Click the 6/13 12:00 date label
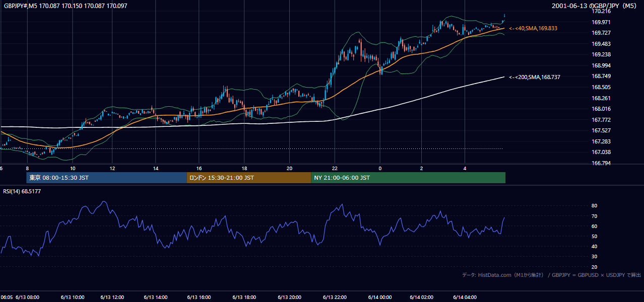The height and width of the screenshot is (302, 644). (112, 297)
